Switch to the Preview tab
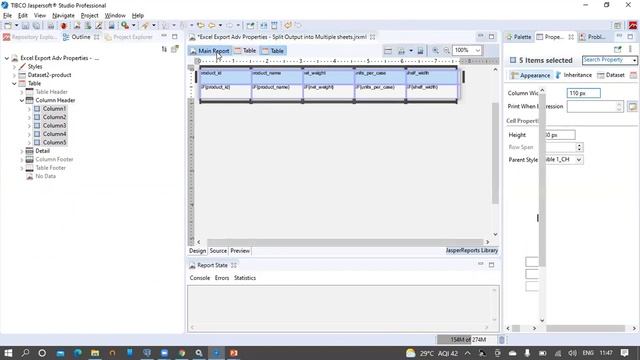Viewport: 640px width, 360px height. (x=240, y=251)
